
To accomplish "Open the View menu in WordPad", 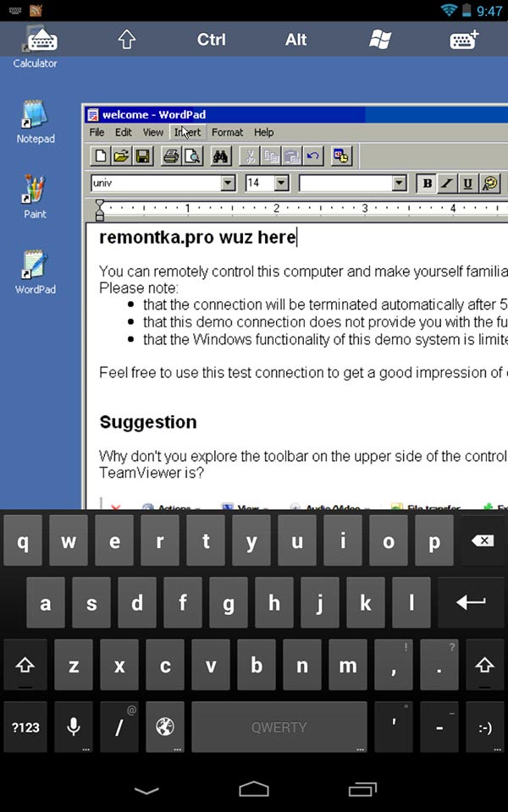I will (x=153, y=132).
